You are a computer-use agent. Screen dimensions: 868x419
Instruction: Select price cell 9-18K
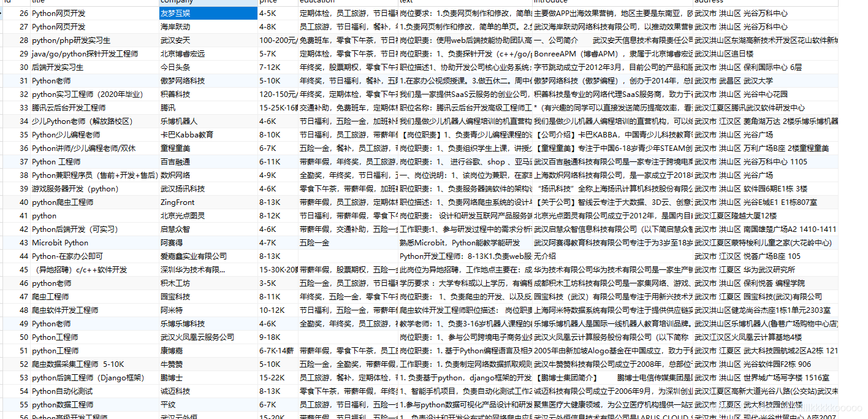pos(278,337)
